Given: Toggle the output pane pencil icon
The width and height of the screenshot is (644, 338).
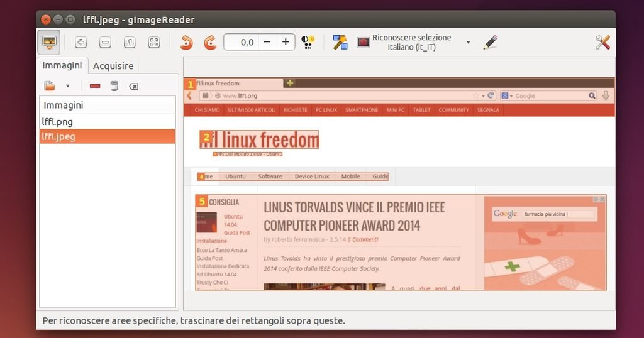Looking at the screenshot, I should [x=491, y=42].
